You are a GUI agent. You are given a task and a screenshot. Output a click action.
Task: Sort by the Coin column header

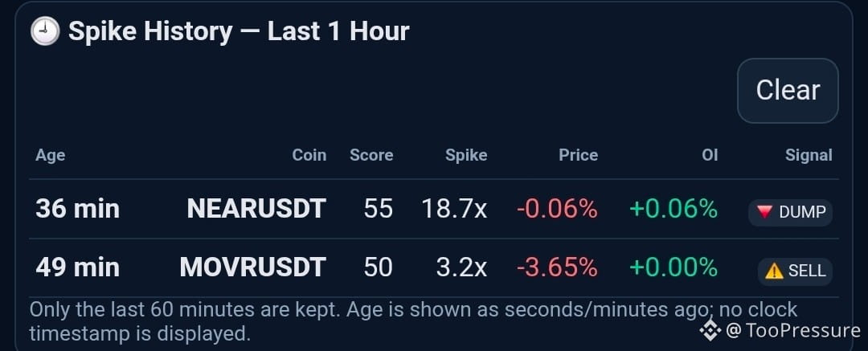pyautogui.click(x=309, y=155)
